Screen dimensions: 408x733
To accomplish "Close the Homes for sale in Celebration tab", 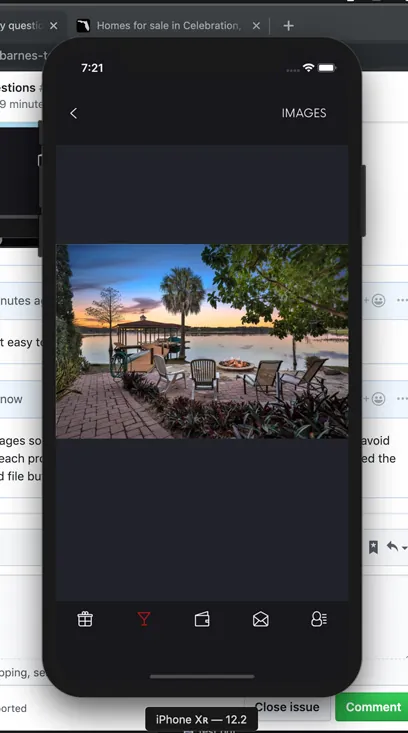I will [256, 26].
